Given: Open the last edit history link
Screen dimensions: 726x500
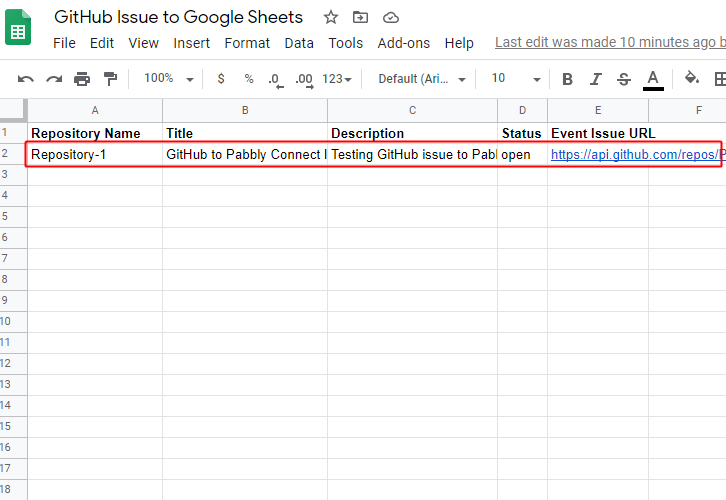Looking at the screenshot, I should point(610,42).
